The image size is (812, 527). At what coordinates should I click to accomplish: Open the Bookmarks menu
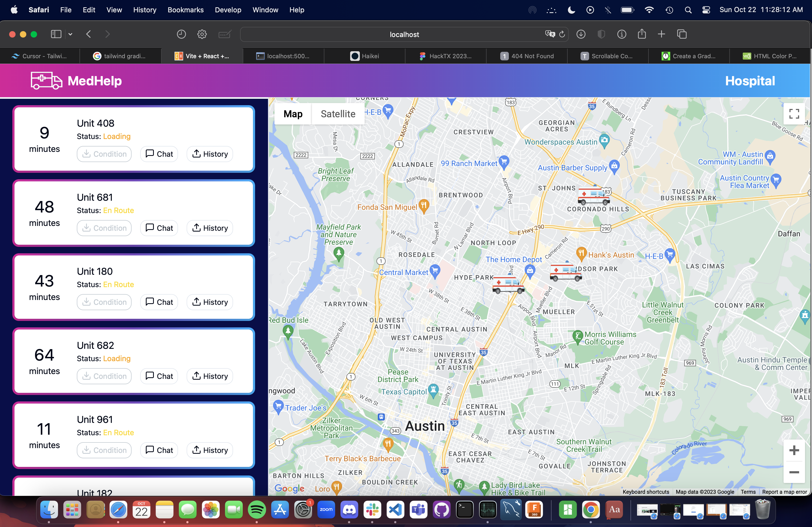click(x=185, y=10)
